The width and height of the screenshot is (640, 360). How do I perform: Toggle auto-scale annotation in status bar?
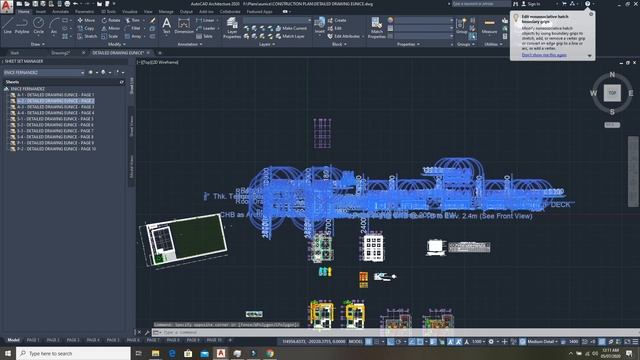point(458,342)
